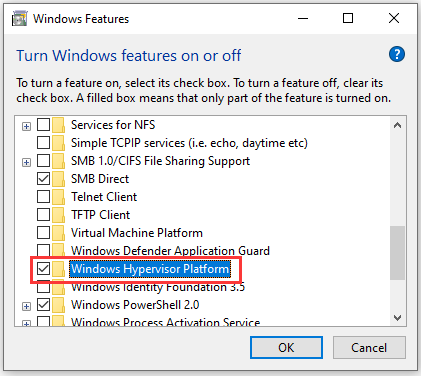Click the folder icon beside TFTP Client
The width and height of the screenshot is (421, 376).
58,215
